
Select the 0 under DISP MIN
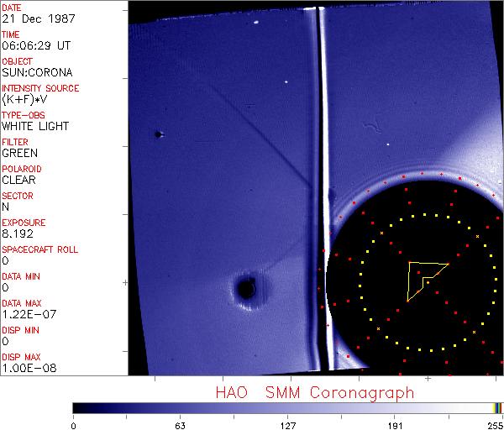click(x=5, y=341)
